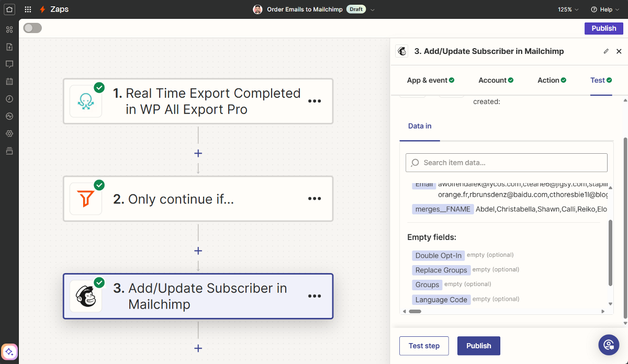This screenshot has height=364, width=628.
Task: Click the Zaps lightning bolt logo
Action: pyautogui.click(x=42, y=9)
